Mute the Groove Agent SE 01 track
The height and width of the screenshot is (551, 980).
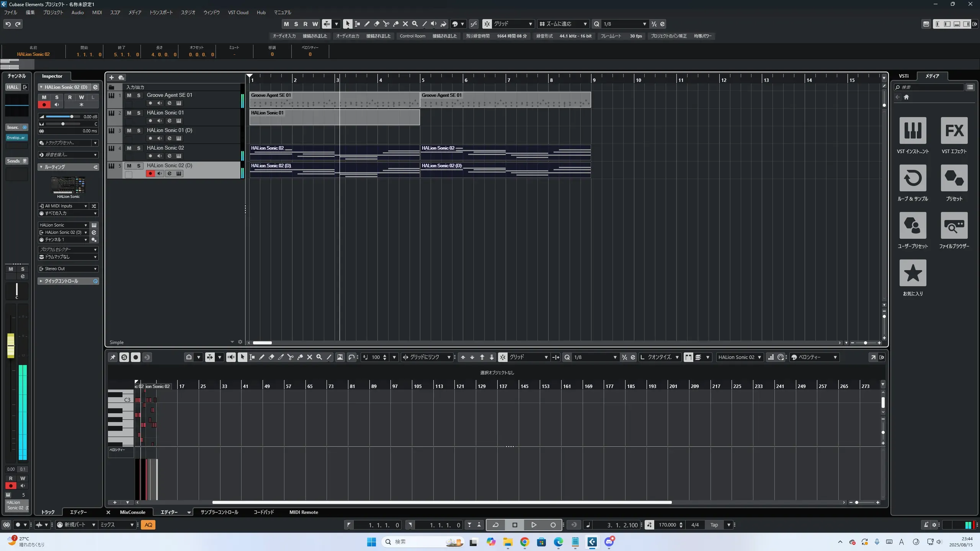[129, 95]
